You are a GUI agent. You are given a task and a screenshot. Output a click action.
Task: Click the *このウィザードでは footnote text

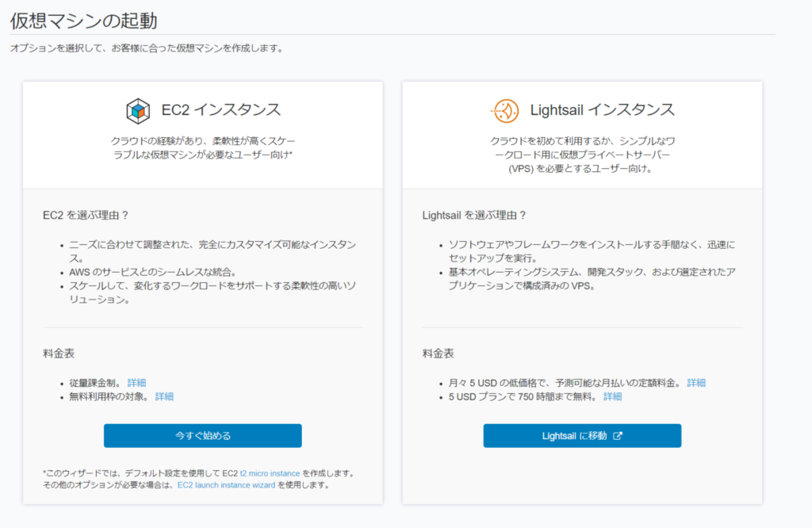pyautogui.click(x=199, y=479)
